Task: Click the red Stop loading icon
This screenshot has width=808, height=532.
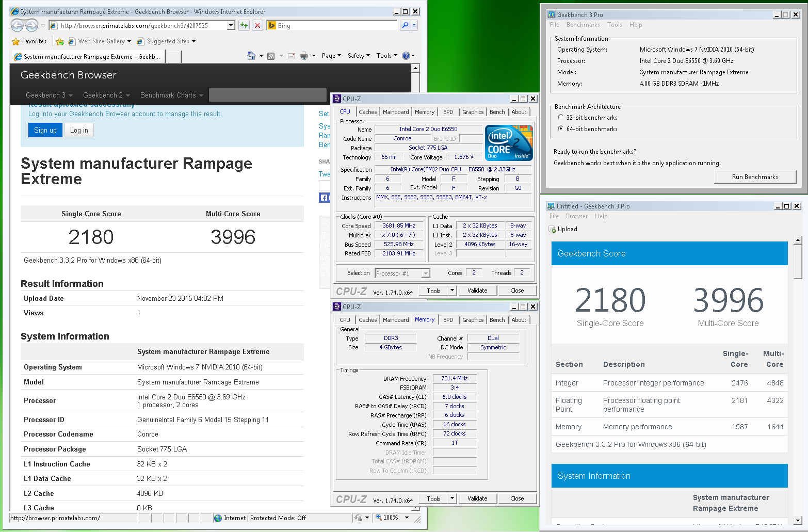Action: [257, 25]
